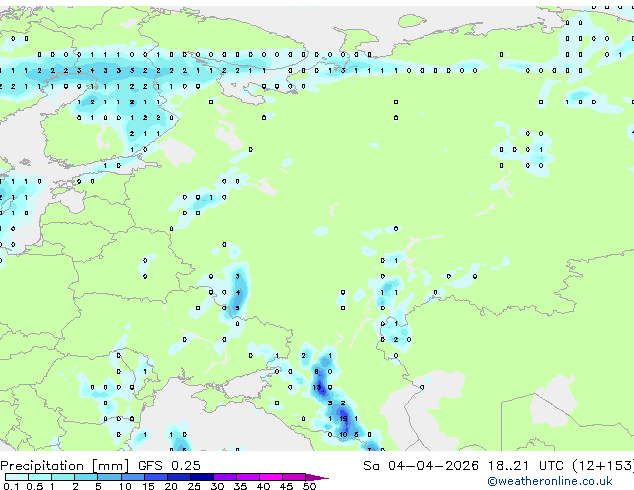Click the "30" legend scale label
This screenshot has height=490, width=634.
click(217, 486)
